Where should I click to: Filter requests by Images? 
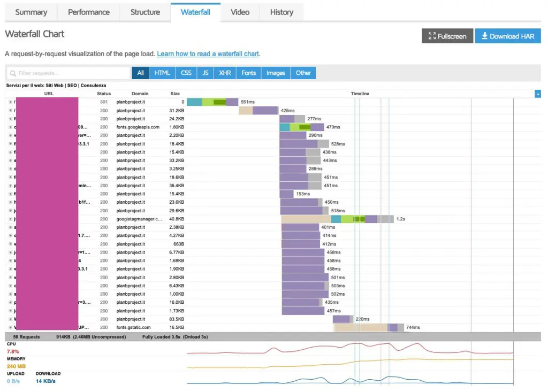click(x=276, y=73)
